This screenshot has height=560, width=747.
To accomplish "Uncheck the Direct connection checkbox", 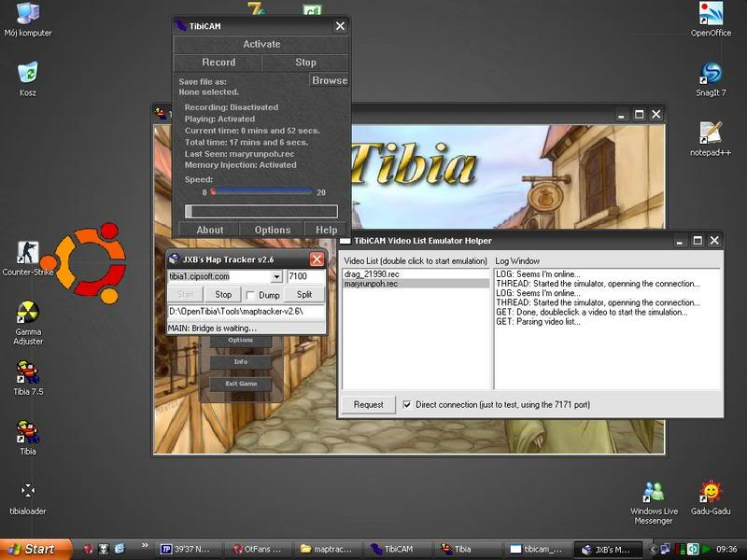I will (407, 405).
